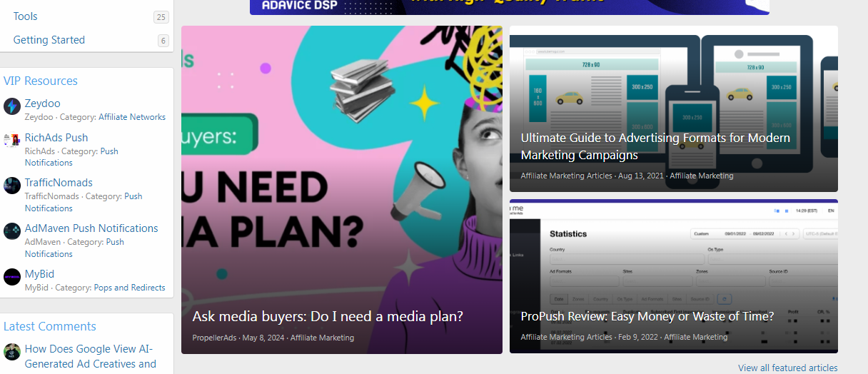The width and height of the screenshot is (868, 374).
Task: Open the TrafficNomads resource title
Action: point(59,183)
